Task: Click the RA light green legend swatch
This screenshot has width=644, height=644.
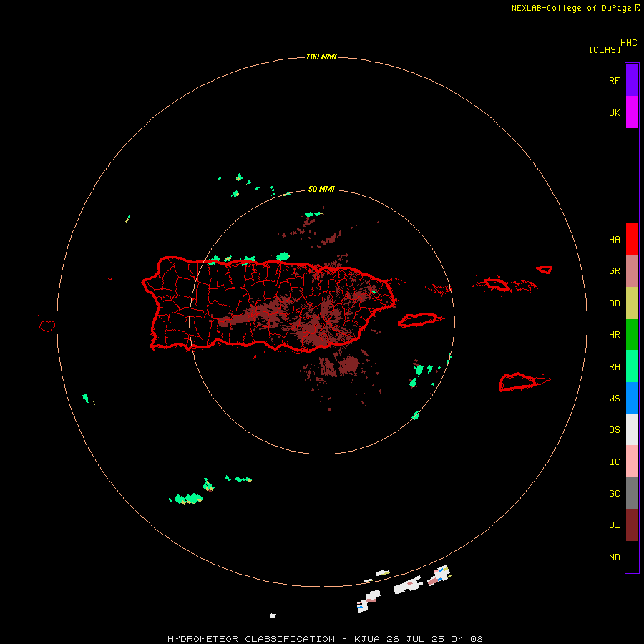Action: [632, 366]
